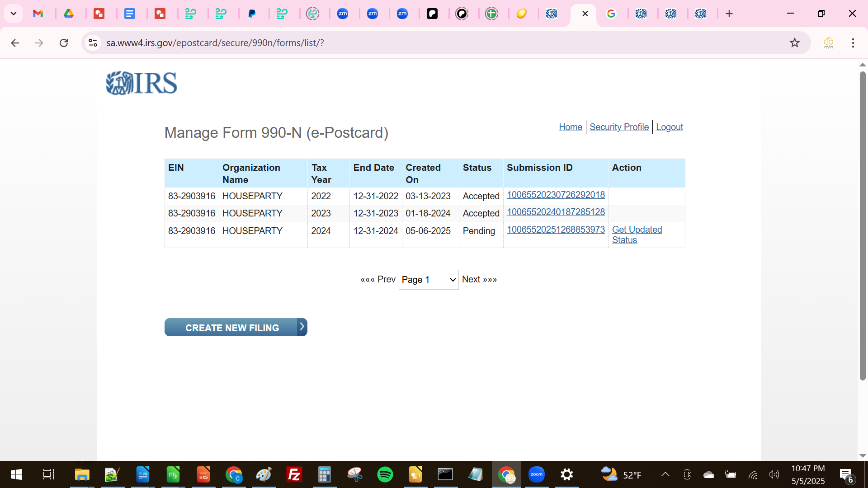
Task: Open the tab search dropdown arrow
Action: coord(14,14)
